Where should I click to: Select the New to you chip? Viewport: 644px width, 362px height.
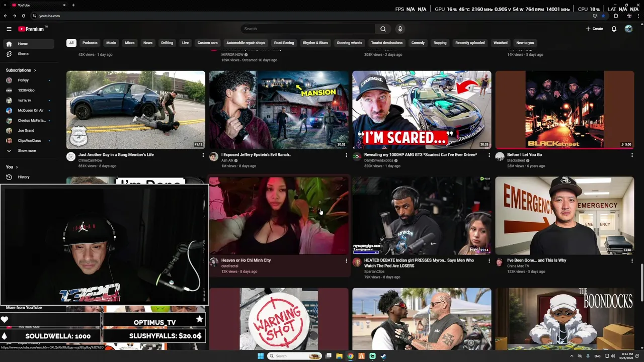(x=525, y=43)
